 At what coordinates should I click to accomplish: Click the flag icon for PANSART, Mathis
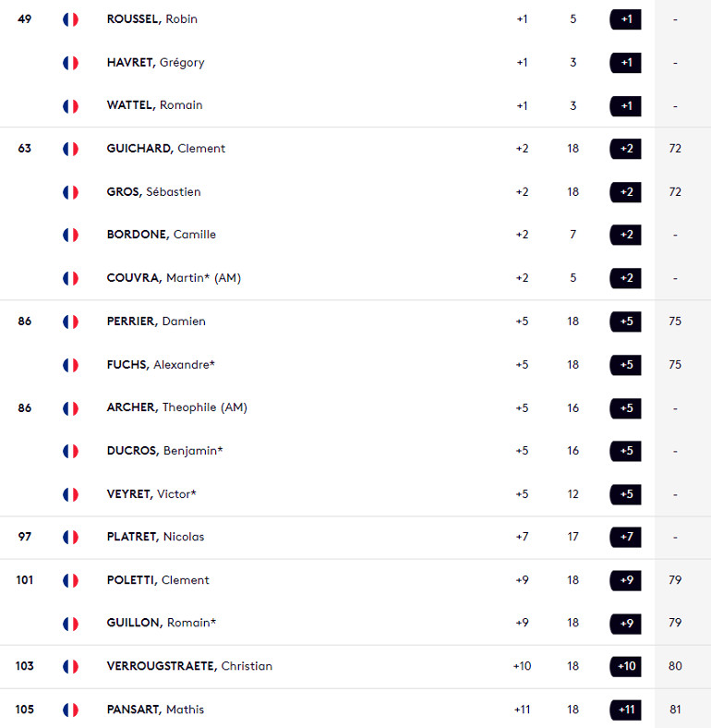click(70, 710)
